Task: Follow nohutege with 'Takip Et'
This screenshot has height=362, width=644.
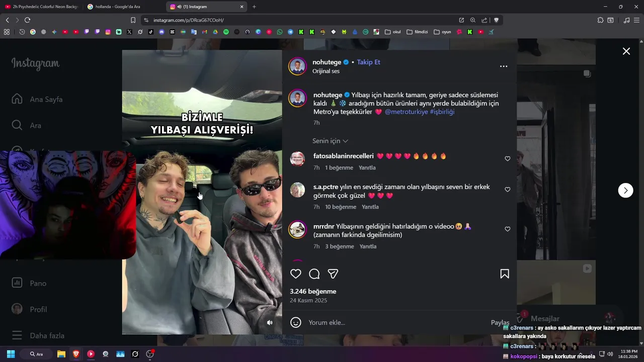Action: (368, 62)
